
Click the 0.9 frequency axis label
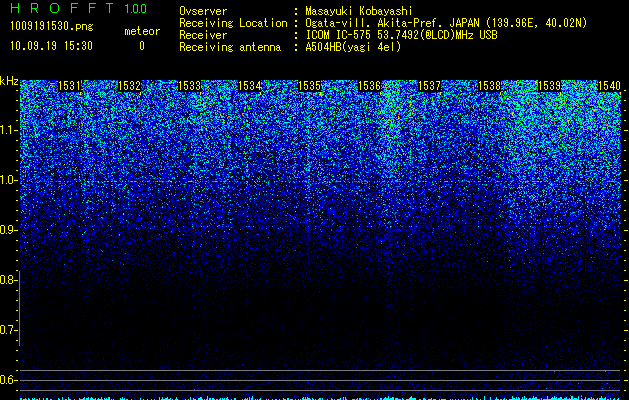8,230
